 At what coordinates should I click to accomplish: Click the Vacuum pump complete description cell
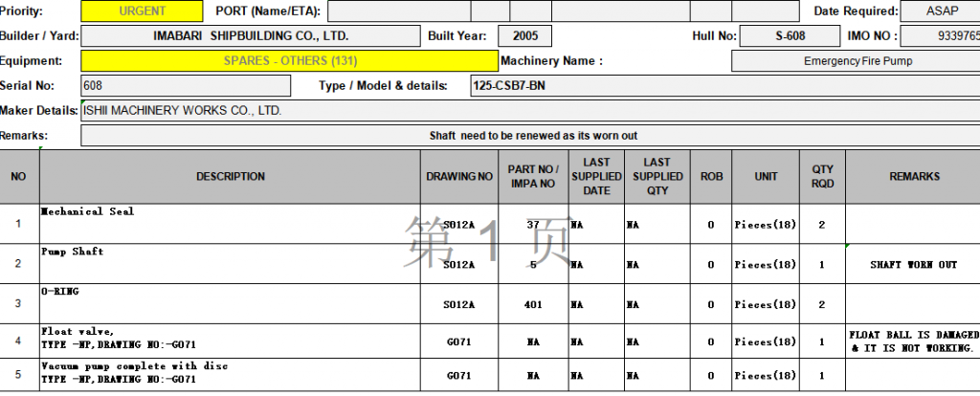pos(231,373)
